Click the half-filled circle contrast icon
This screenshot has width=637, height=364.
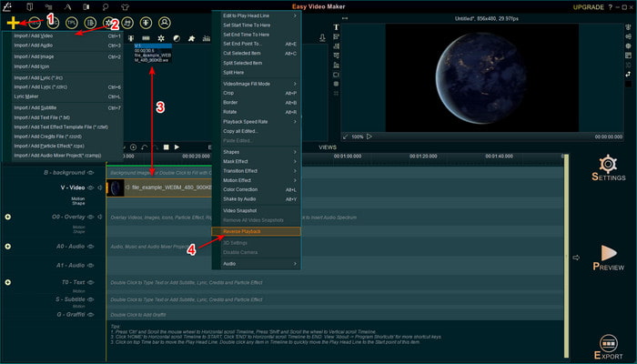[x=177, y=38]
